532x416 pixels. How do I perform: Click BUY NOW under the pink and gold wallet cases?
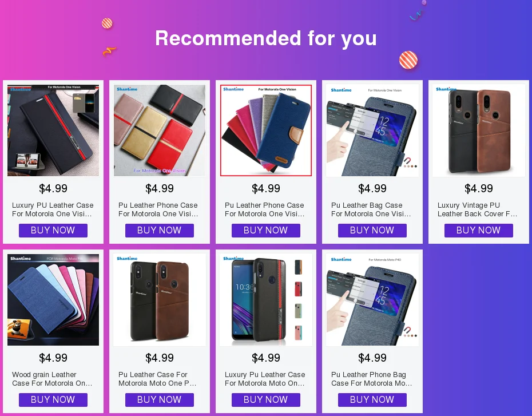160,231
